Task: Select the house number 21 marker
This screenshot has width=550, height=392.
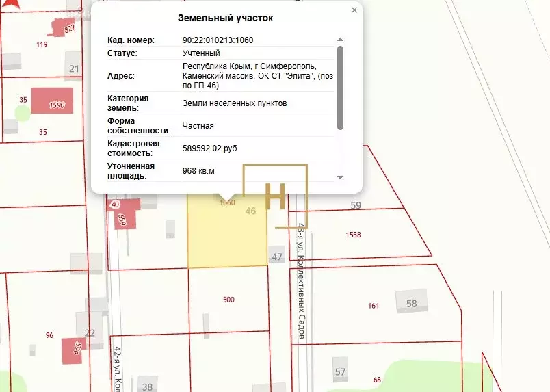Action: pos(74,68)
